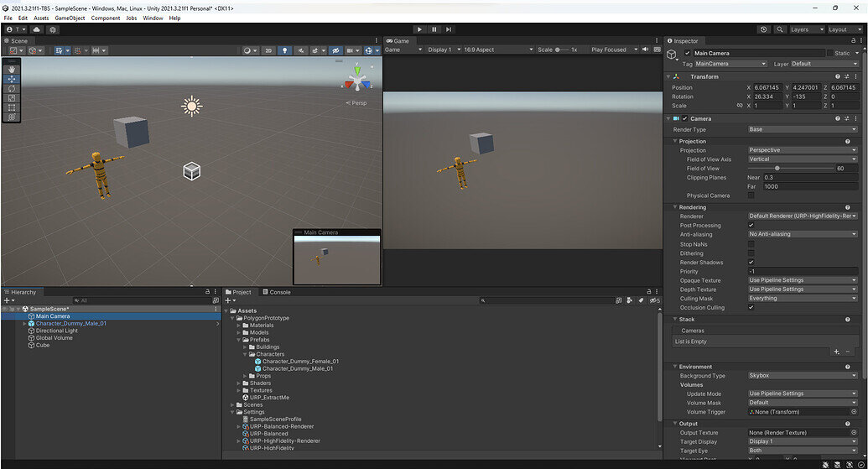This screenshot has height=469, width=868.
Task: Select the Hand view tool in Scene
Action: tap(12, 70)
